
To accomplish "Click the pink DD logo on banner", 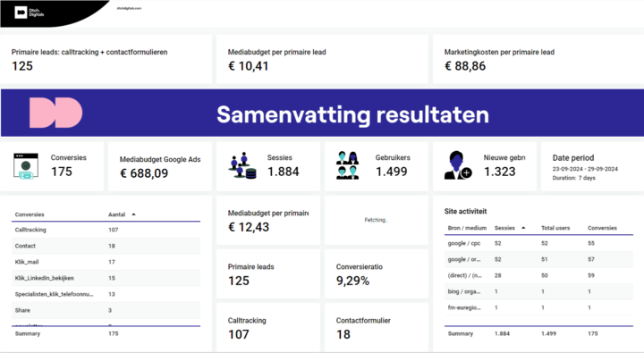I will click(x=55, y=113).
